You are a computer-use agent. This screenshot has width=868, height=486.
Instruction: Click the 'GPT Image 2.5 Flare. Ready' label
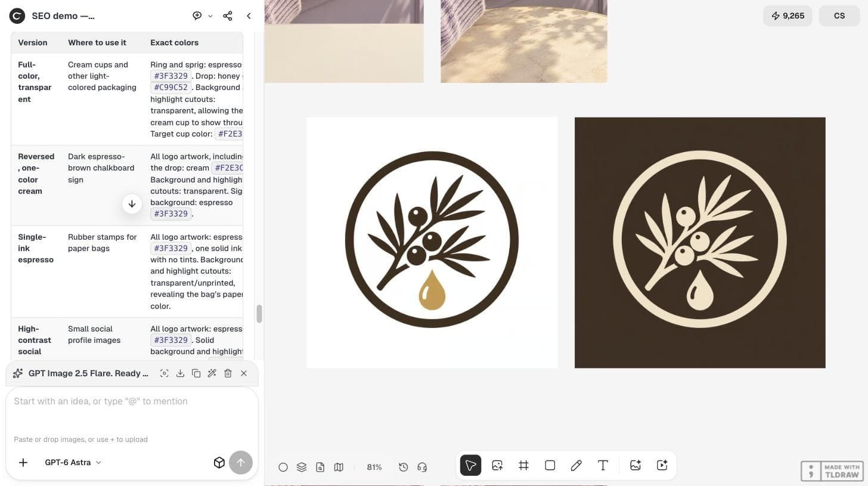(x=88, y=373)
